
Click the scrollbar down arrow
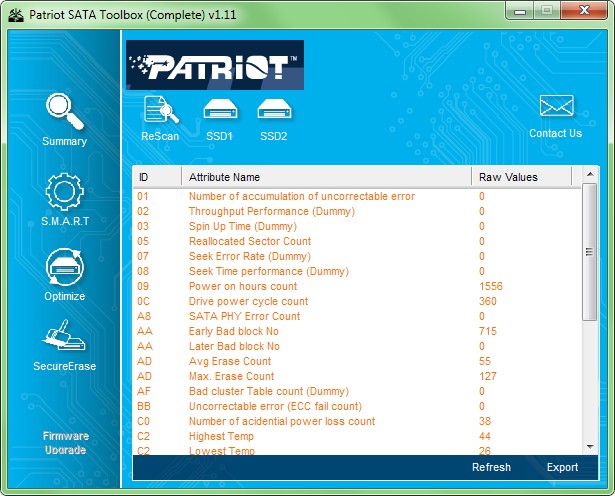[590, 447]
